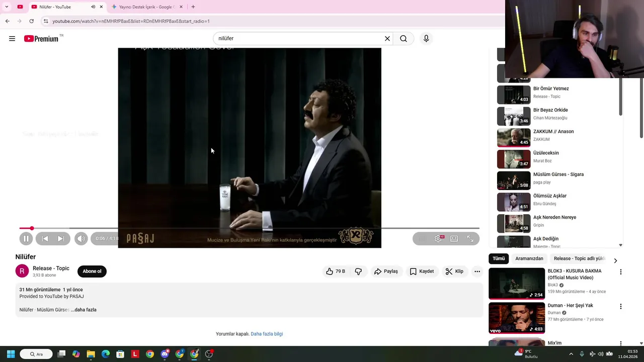Show hidden system tray icons chevron
Screen dimensions: 644x362
click(x=571, y=354)
